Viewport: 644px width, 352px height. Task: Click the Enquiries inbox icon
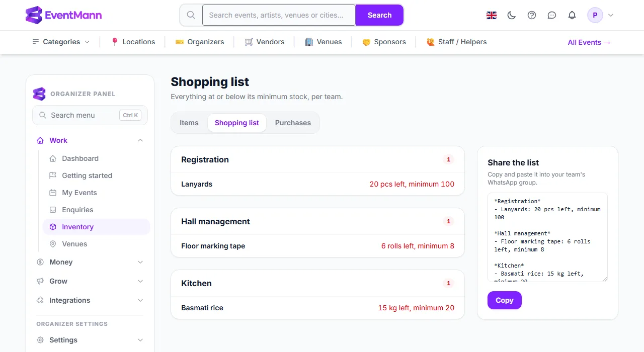click(53, 210)
